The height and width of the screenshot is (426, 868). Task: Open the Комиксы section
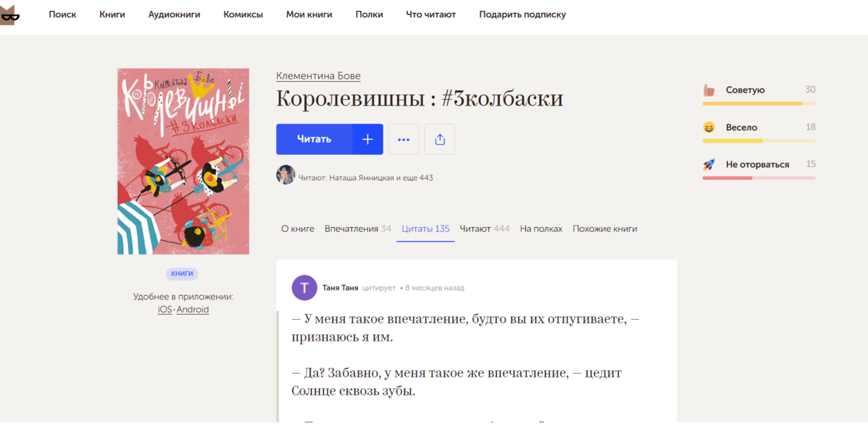(x=243, y=14)
